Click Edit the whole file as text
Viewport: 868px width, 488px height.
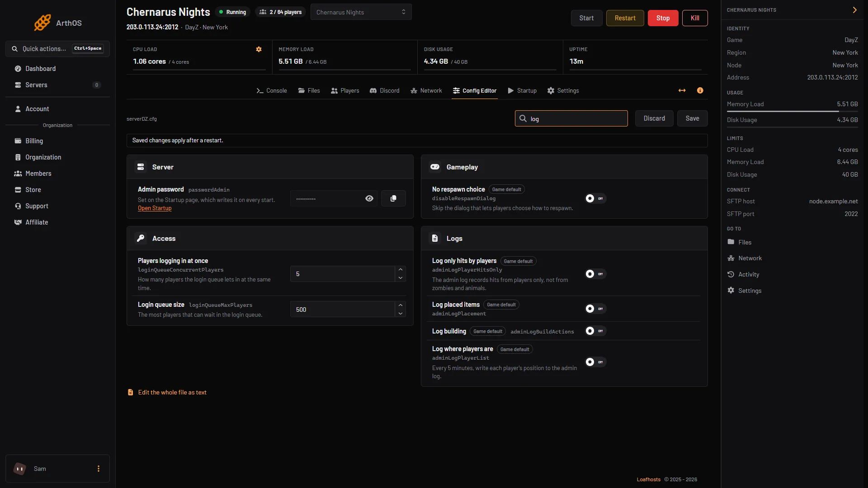click(x=167, y=392)
